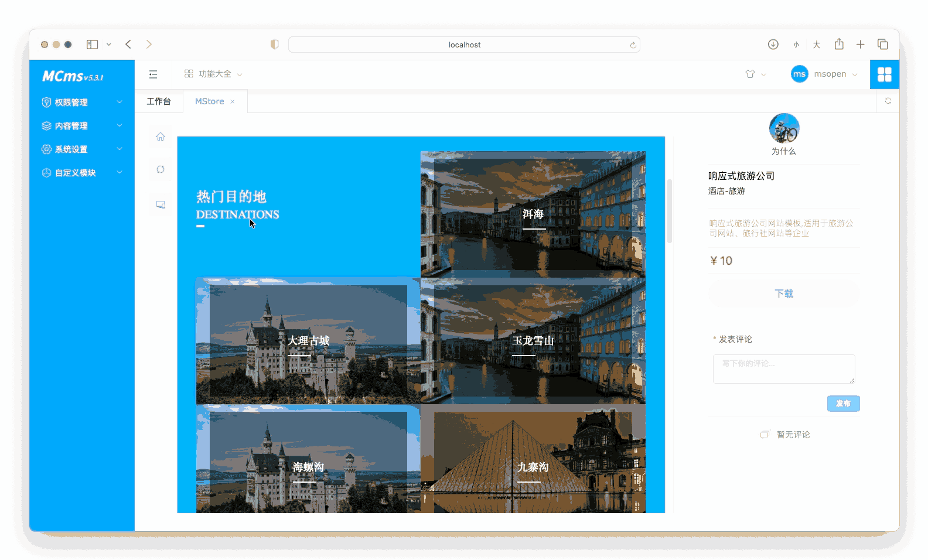This screenshot has width=928, height=560.
Task: Click the preview vertical scrollbar
Action: tap(670, 211)
